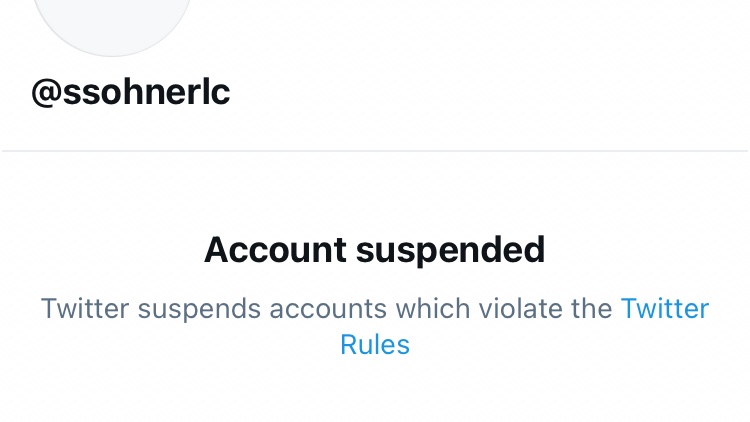Image resolution: width=750 pixels, height=422 pixels.
Task: Click the horizontal divider below the handle
Action: point(375,151)
